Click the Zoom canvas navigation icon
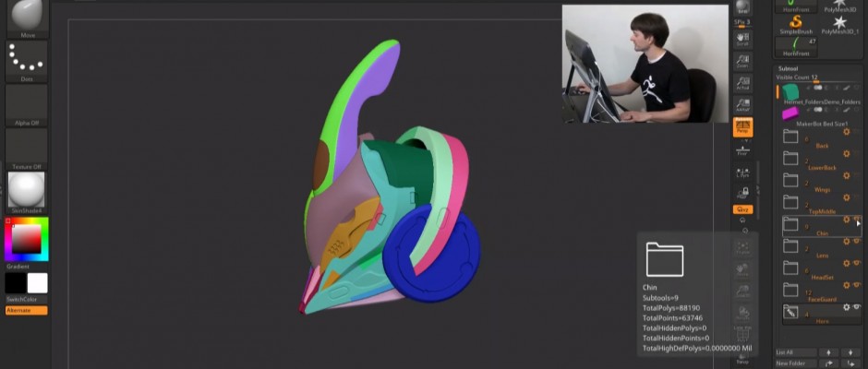 (741, 61)
